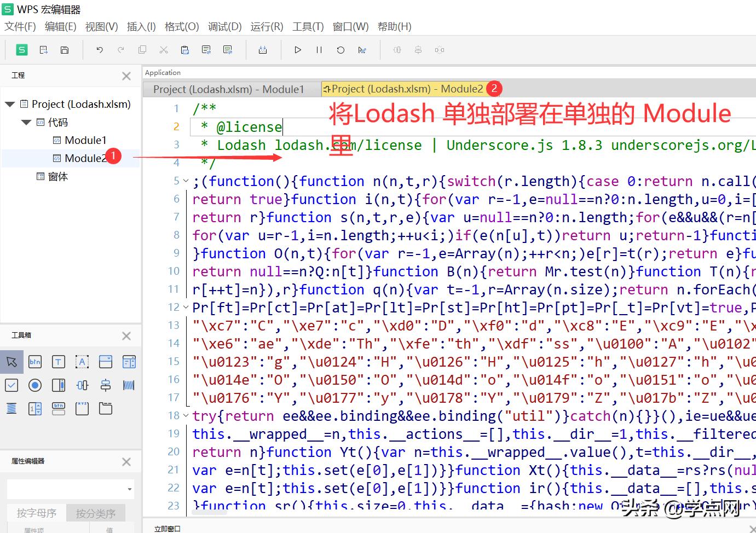Click the Undo icon on the toolbar

tap(99, 49)
